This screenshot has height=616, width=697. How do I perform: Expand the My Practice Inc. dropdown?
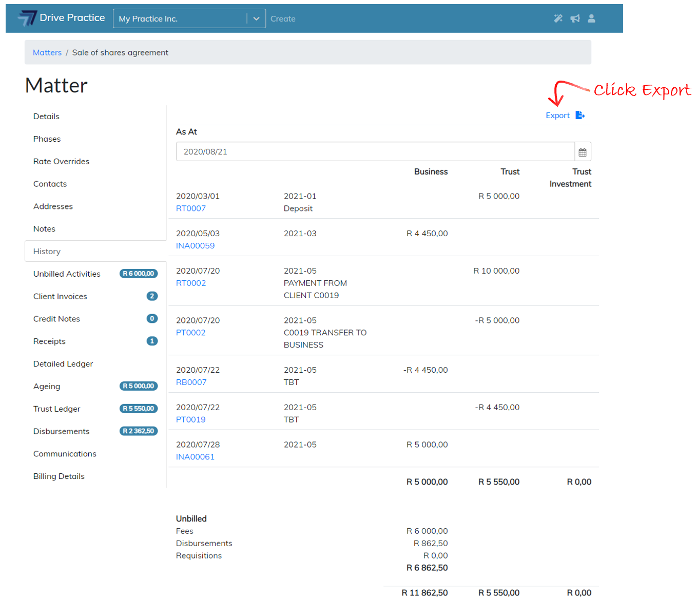[x=256, y=18]
